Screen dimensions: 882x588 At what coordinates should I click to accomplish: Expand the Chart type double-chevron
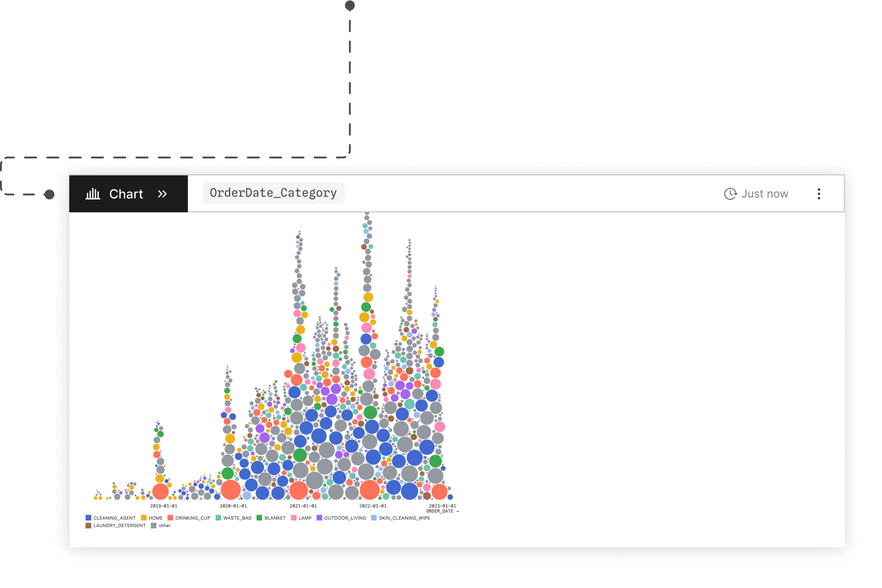pos(162,194)
